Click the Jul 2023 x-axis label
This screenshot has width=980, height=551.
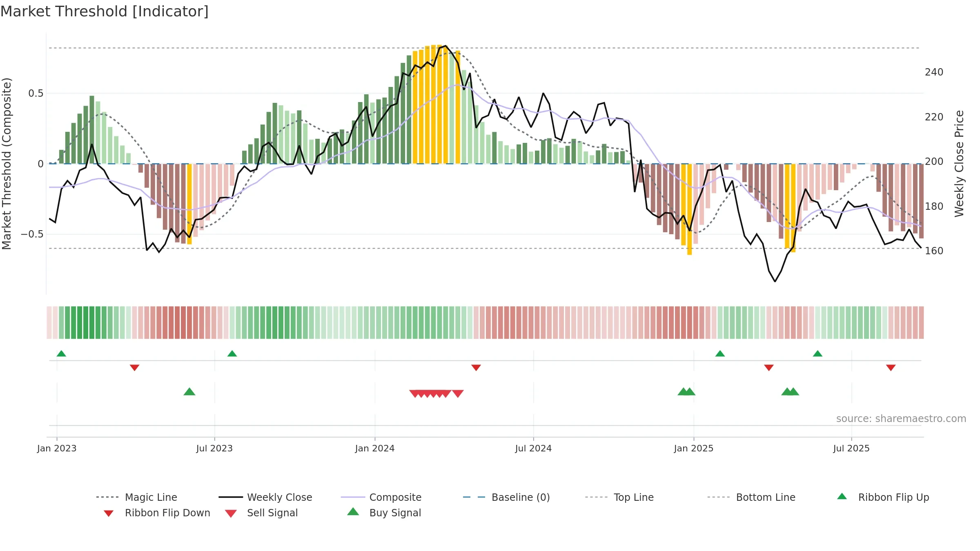(x=214, y=448)
